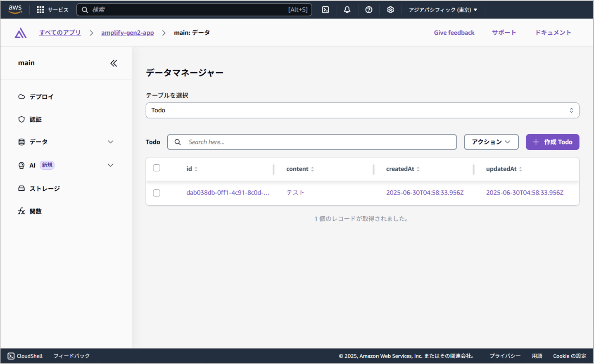Viewport: 594px width, 364px height.
Task: Click Give feedback link
Action: (454, 33)
